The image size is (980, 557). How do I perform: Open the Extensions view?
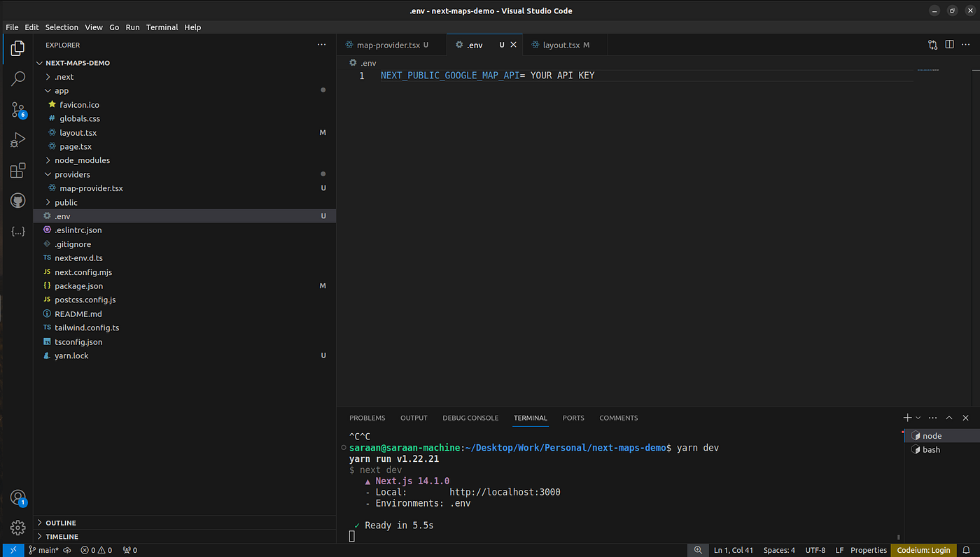coord(17,171)
